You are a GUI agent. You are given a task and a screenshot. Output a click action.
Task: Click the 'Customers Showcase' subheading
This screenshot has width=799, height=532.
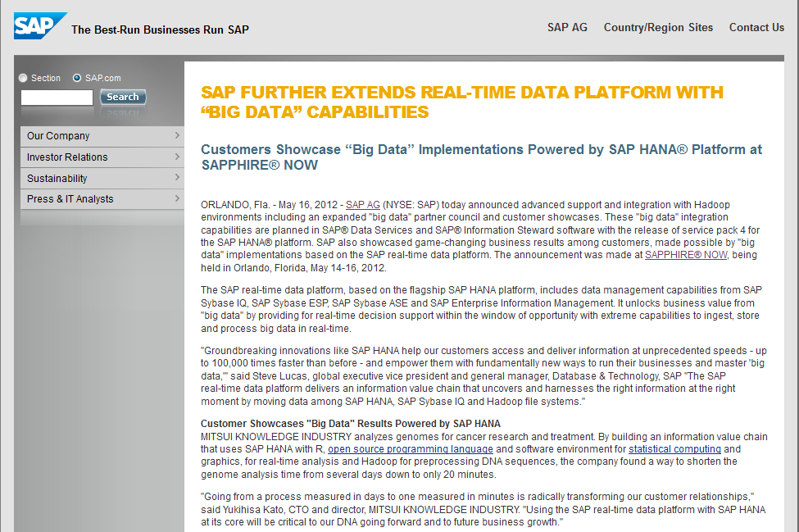coord(482,157)
